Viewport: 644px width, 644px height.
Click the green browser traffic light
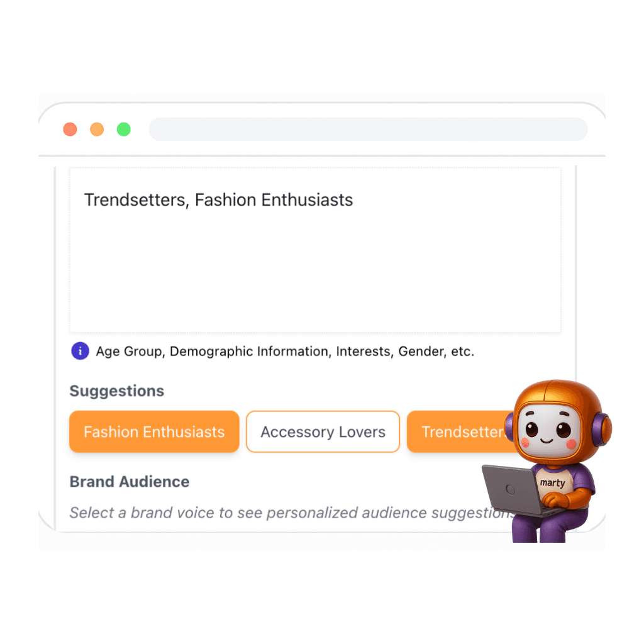pyautogui.click(x=124, y=129)
